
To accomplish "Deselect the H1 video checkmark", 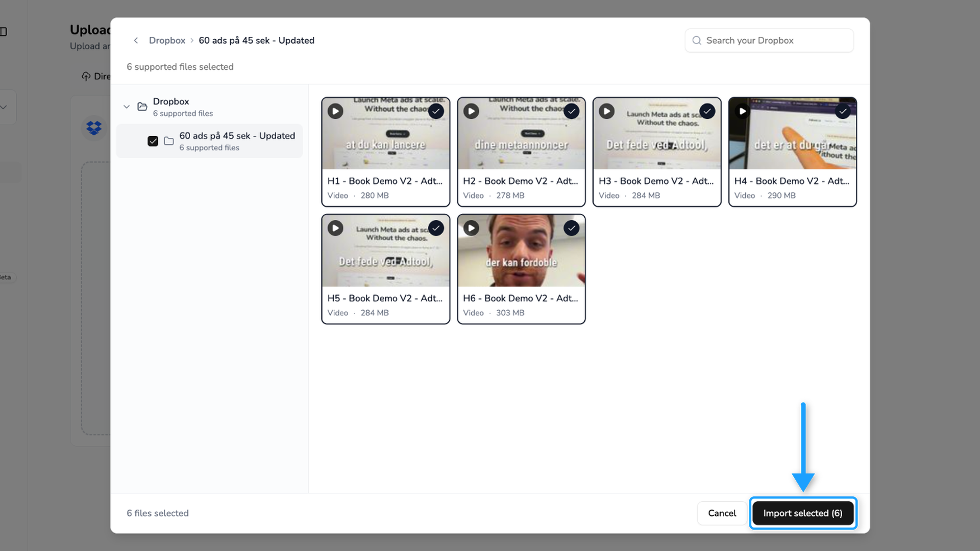I will [436, 111].
